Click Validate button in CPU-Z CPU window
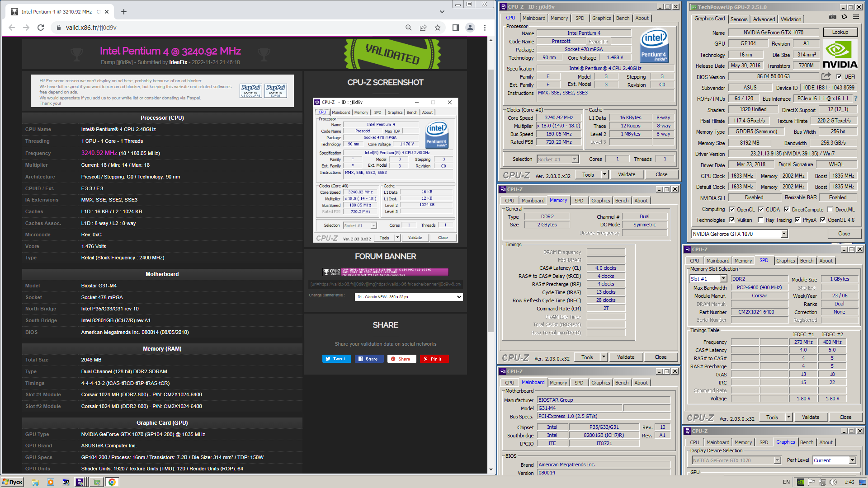868x488 pixels. point(627,174)
